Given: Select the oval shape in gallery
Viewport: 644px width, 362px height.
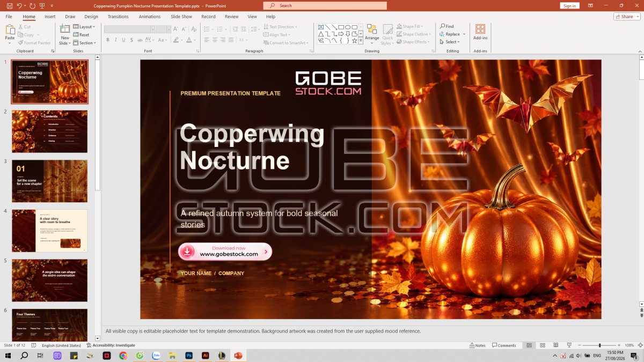Looking at the screenshot, I should [x=348, y=27].
